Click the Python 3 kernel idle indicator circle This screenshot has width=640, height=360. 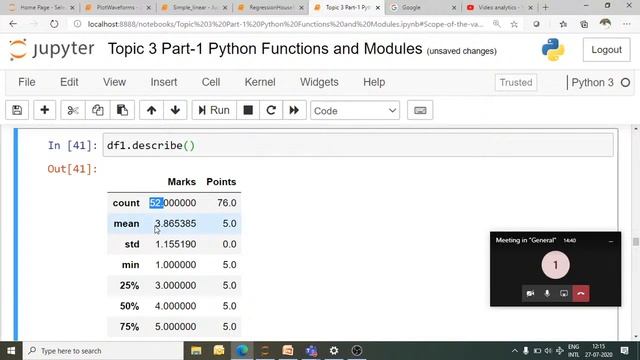point(625,83)
